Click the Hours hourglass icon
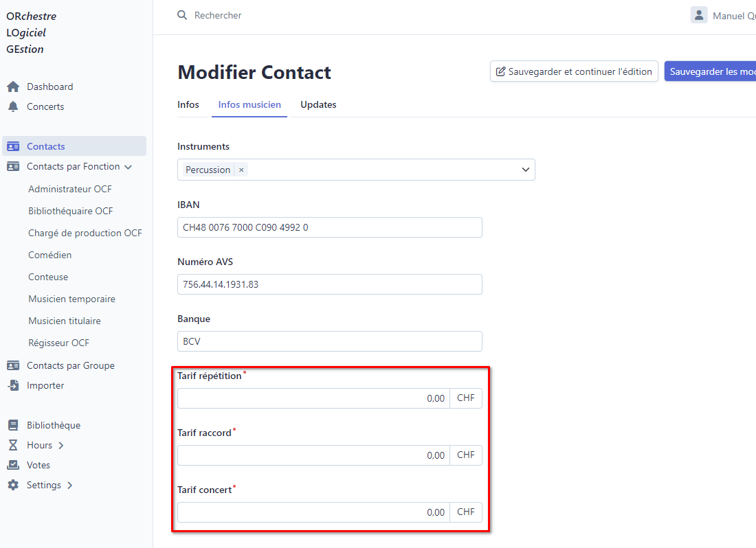Viewport: 756px width, 548px height. [x=13, y=445]
